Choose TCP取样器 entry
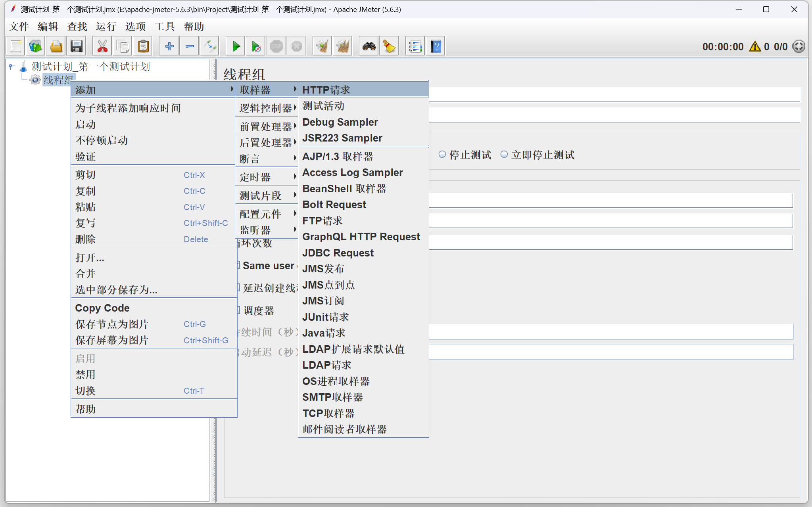 363,413
